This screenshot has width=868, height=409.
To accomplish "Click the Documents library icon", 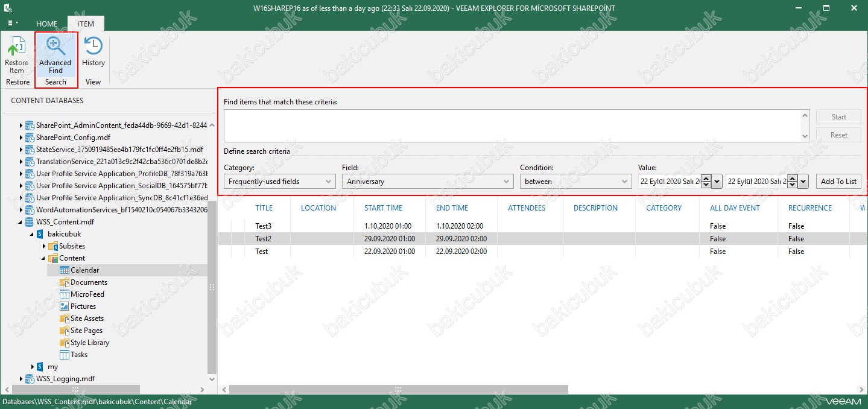I will click(x=65, y=282).
